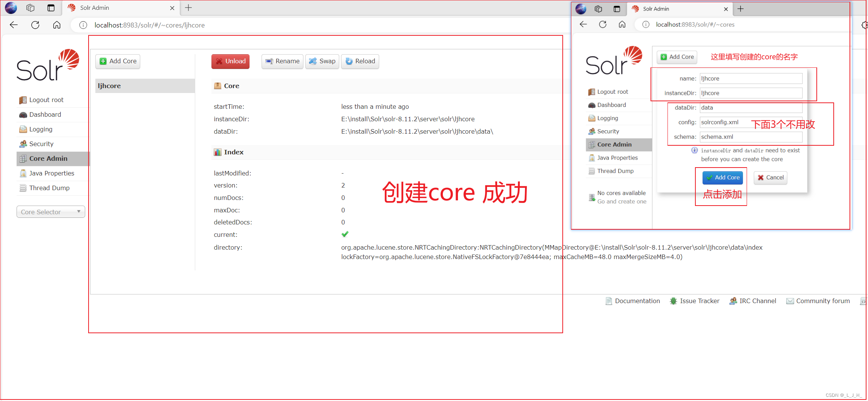Open Core Admin in right window sidebar
The height and width of the screenshot is (401, 868).
[x=619, y=145]
